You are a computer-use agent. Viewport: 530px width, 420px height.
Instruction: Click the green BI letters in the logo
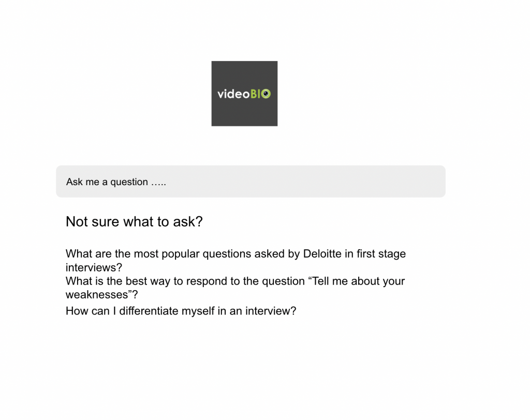[256, 94]
